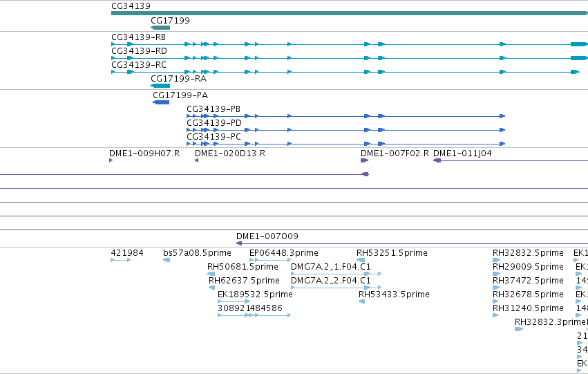Click the DME1-020D13.R feature label
This screenshot has height=374, width=588.
(230, 153)
